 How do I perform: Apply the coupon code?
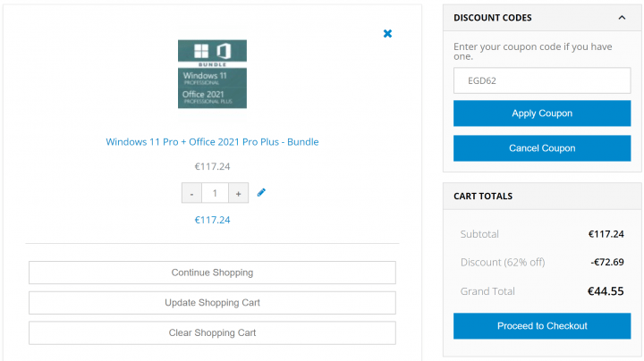click(542, 113)
